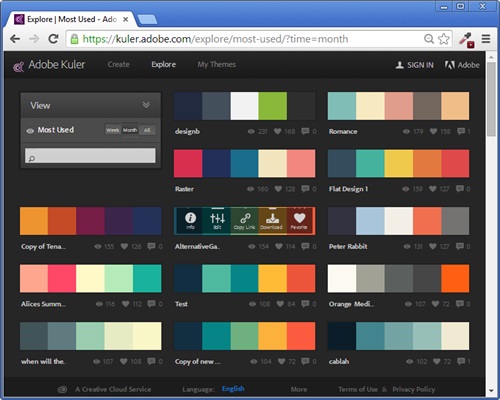Favorite the AlternativeGa theme

[x=299, y=221]
